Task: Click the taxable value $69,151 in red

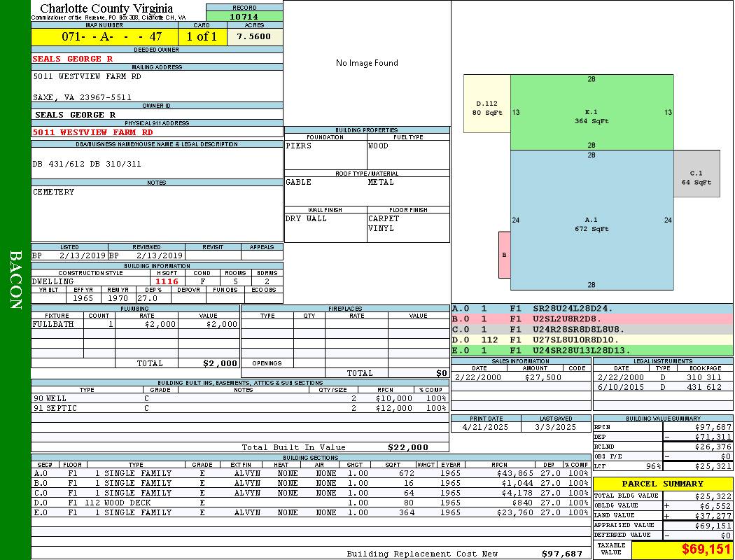Action: point(706,549)
